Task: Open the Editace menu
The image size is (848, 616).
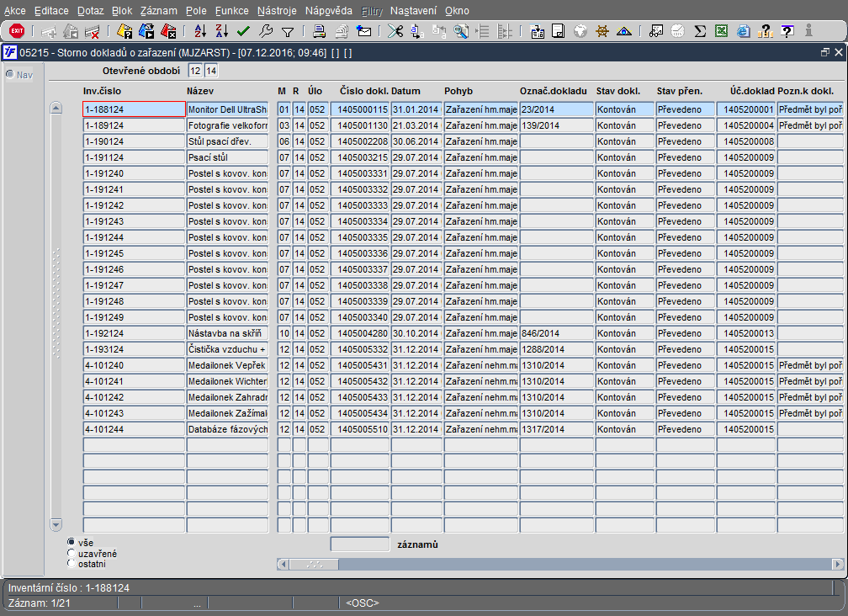Action: tap(51, 10)
